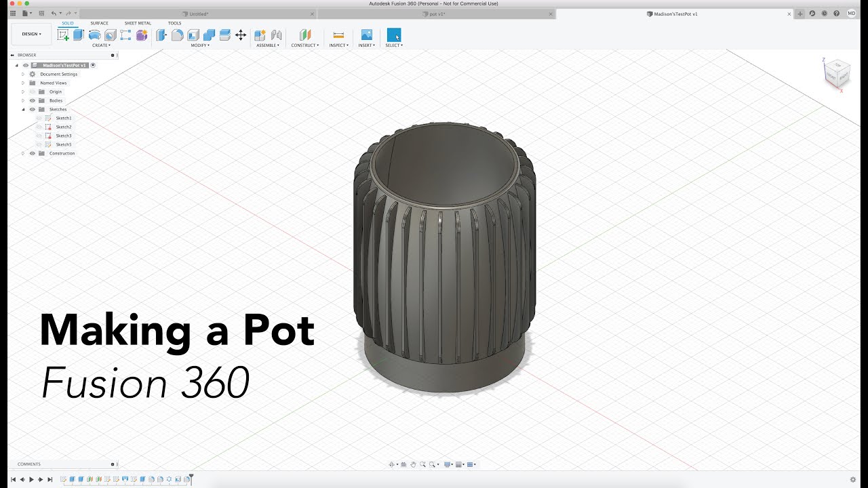868x488 pixels.
Task: Click the Construct plane icon
Action: pyautogui.click(x=305, y=35)
